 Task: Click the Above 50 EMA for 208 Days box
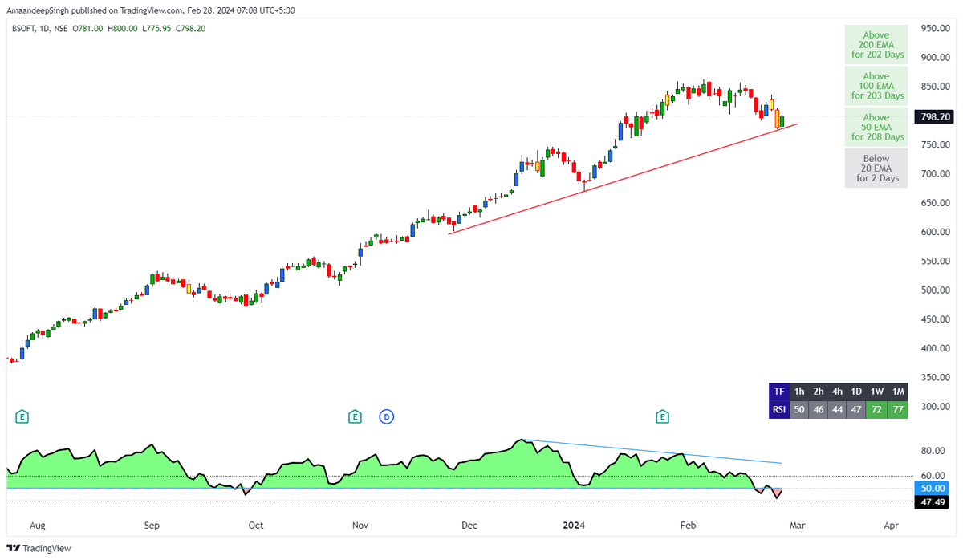click(x=876, y=127)
